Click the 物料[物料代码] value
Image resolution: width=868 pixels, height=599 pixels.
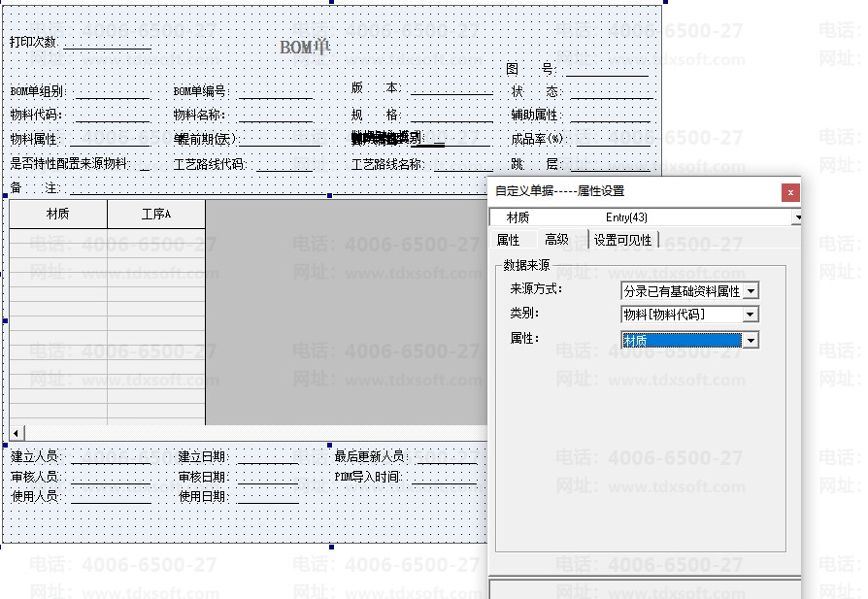(x=682, y=315)
